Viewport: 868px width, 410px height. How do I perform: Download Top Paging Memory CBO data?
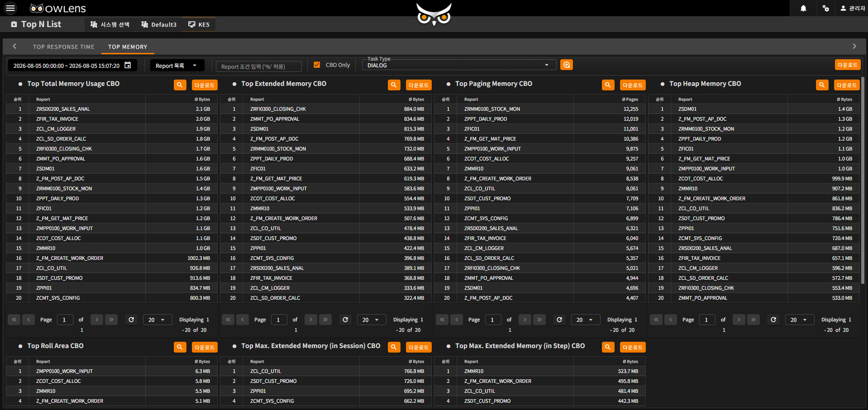[x=633, y=85]
